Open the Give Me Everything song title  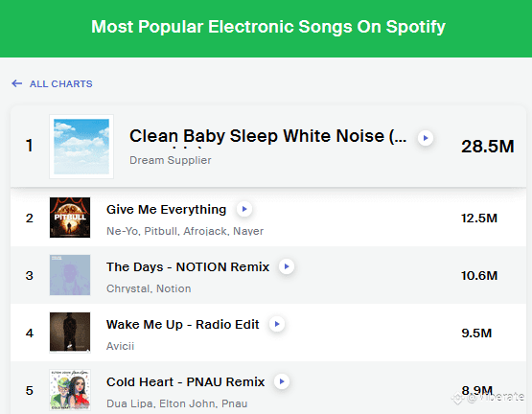point(166,209)
